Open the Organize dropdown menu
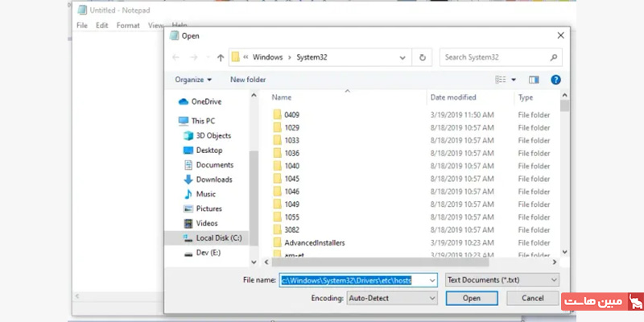 [x=193, y=80]
